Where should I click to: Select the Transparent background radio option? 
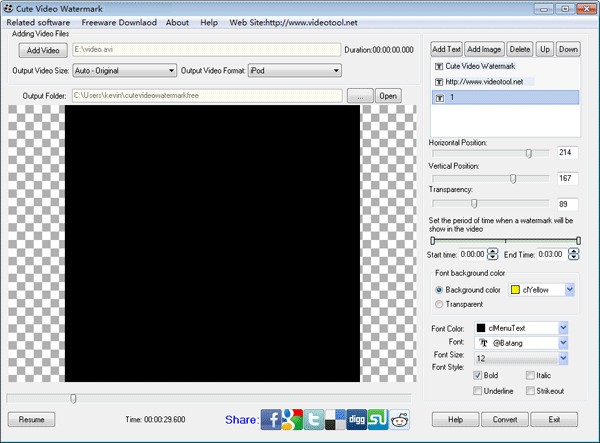point(440,304)
